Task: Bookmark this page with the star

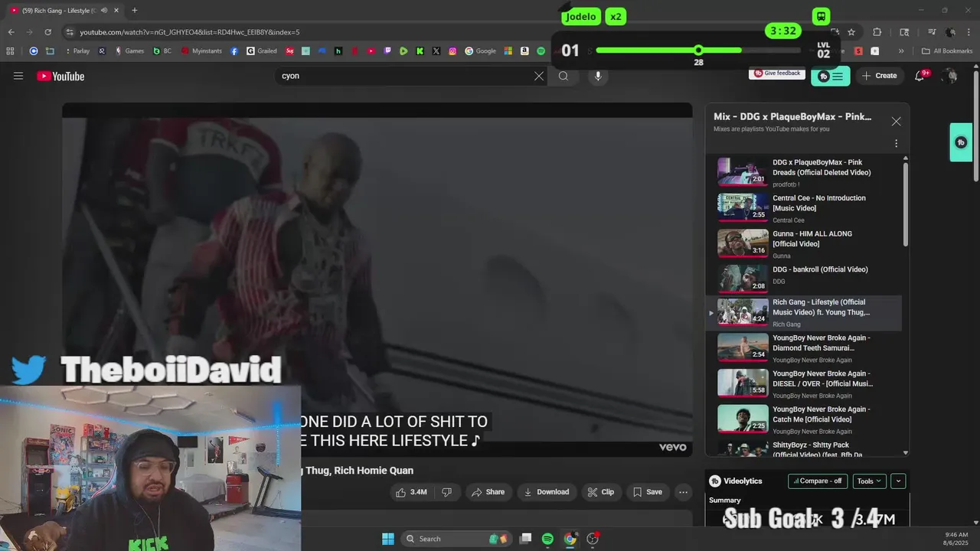Action: click(x=851, y=32)
